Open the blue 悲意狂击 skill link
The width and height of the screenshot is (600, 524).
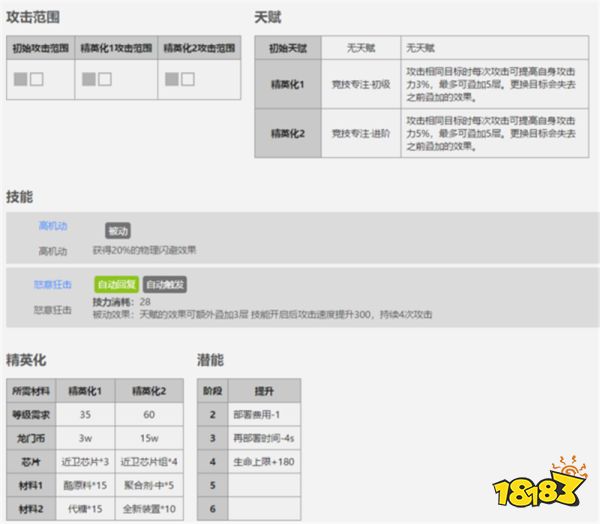point(52,285)
